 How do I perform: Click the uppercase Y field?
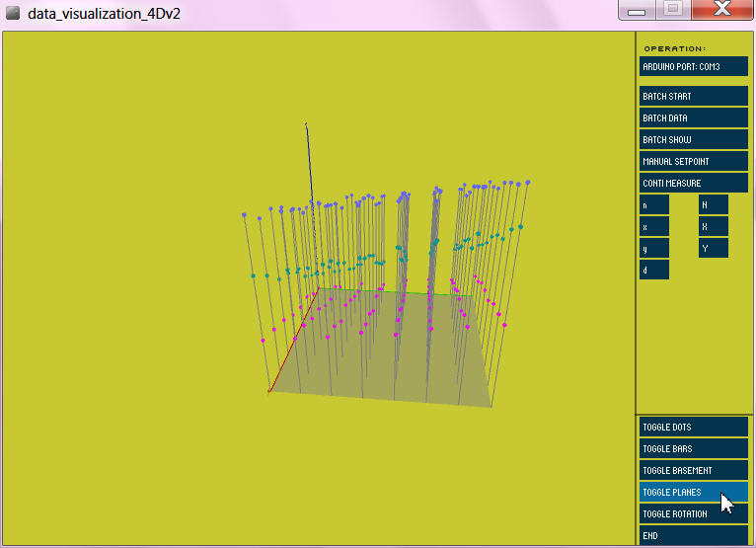tap(714, 248)
